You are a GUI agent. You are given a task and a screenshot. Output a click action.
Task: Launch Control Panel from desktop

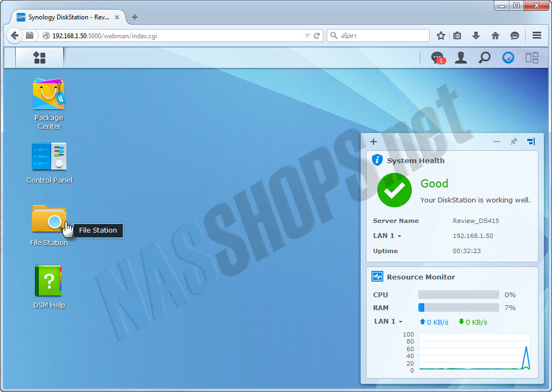49,157
